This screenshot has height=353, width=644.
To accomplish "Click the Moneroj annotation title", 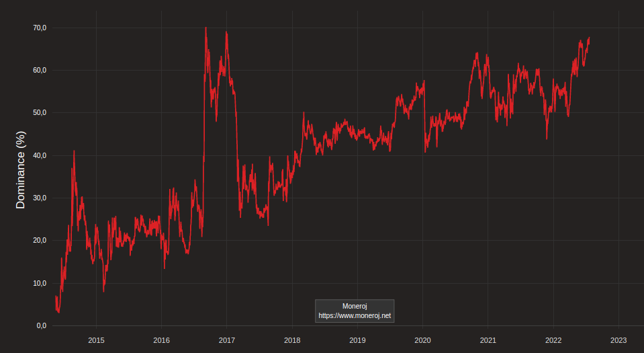I will pyautogui.click(x=355, y=306).
